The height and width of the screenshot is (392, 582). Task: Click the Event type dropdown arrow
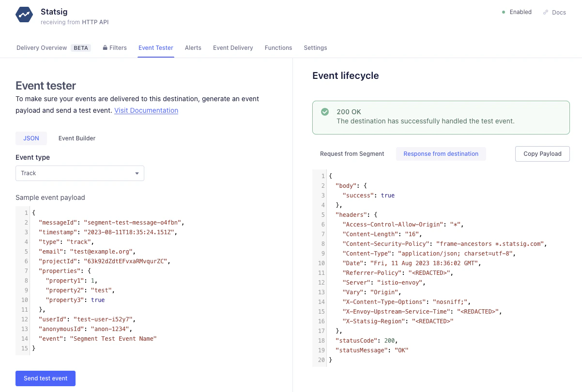point(137,173)
